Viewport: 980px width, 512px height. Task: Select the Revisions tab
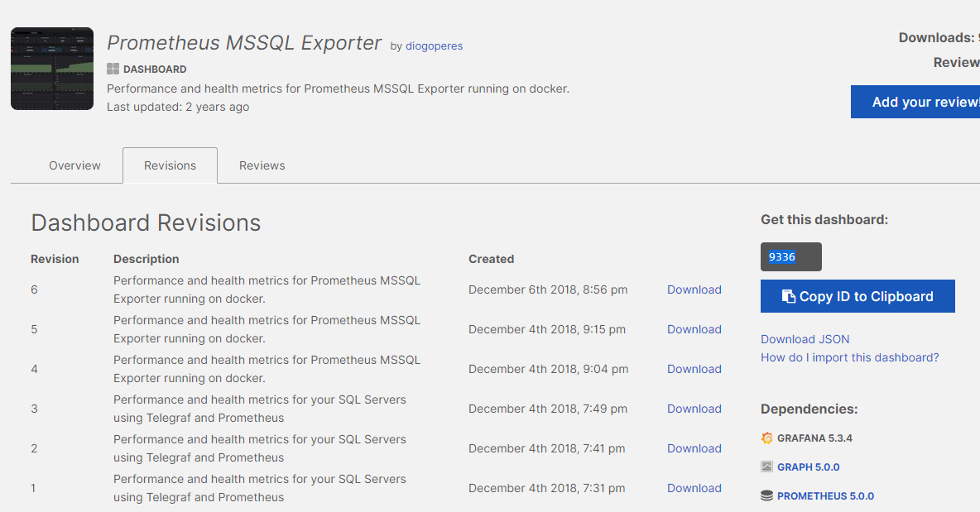click(170, 165)
